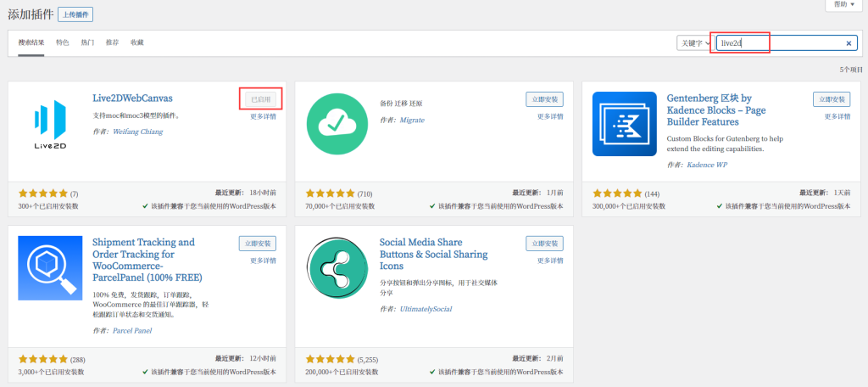The width and height of the screenshot is (868, 387).
Task: Click the 添加插件 page heading
Action: coord(31,14)
